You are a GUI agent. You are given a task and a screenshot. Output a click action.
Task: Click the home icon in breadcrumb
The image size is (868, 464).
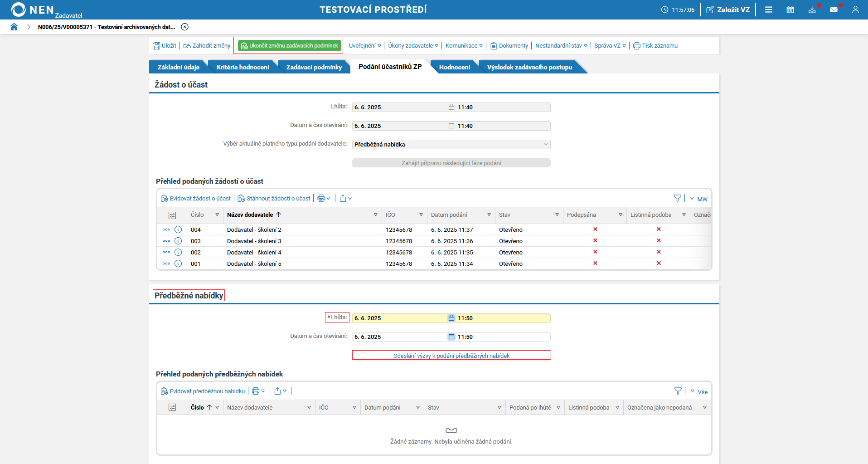(x=14, y=27)
